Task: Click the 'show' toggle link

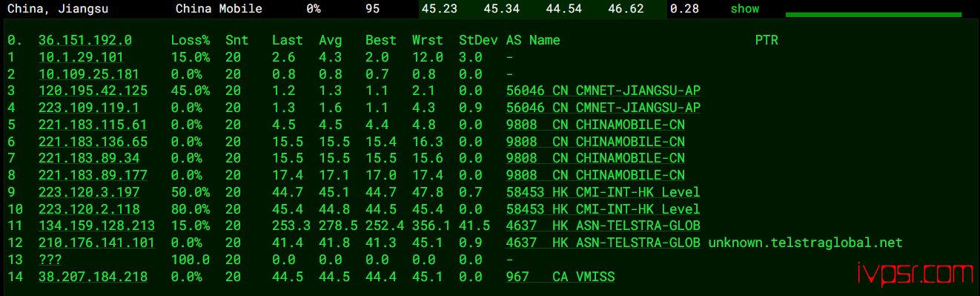Action: point(745,9)
